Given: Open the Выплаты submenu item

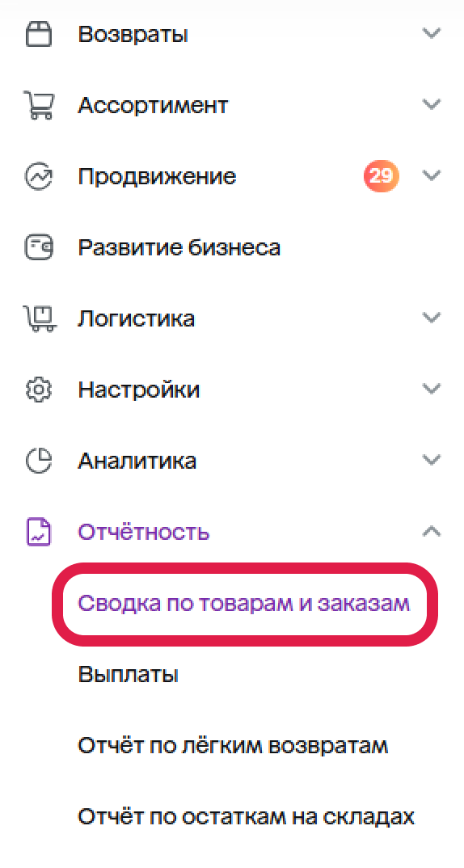Looking at the screenshot, I should coord(128,676).
